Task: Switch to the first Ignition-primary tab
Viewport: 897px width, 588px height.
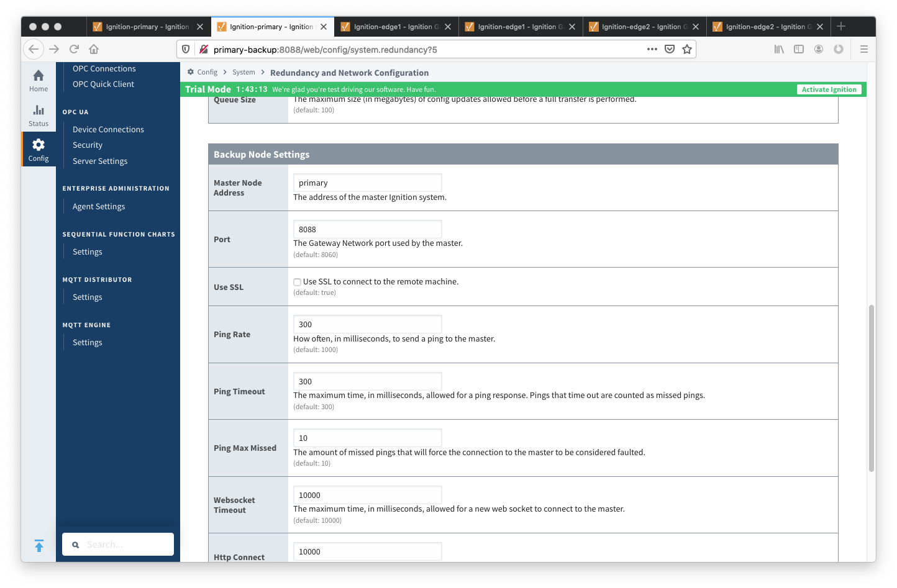Action: coord(147,27)
